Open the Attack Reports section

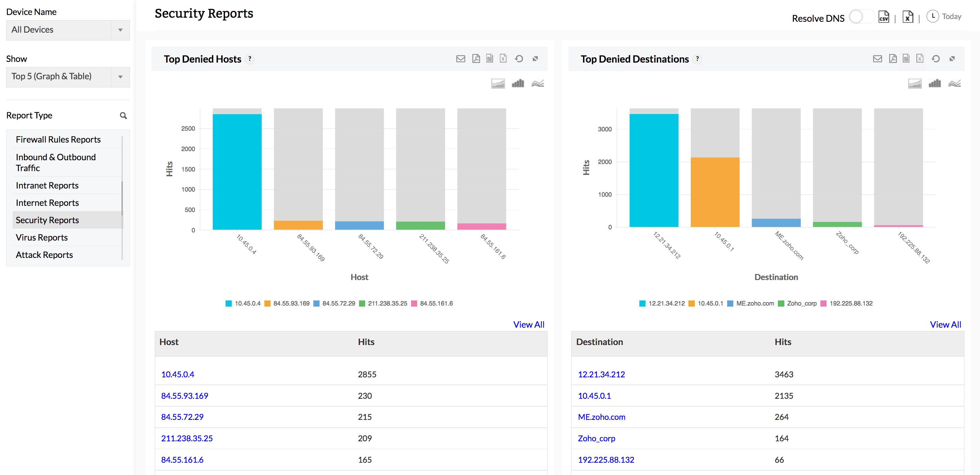44,255
